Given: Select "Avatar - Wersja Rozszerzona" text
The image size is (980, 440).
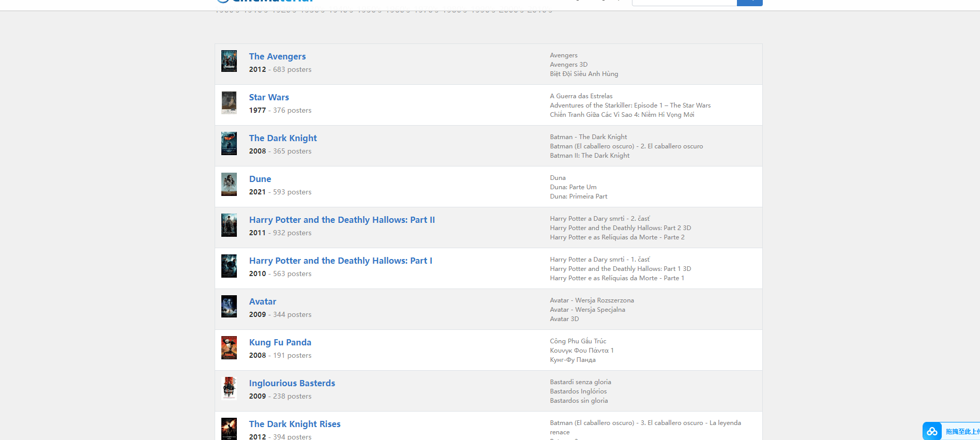Looking at the screenshot, I should (592, 300).
